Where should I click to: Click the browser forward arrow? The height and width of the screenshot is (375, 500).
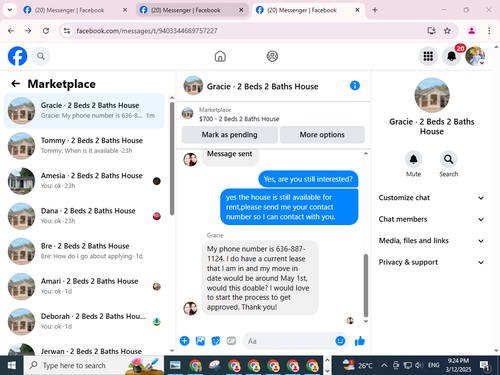pos(28,31)
